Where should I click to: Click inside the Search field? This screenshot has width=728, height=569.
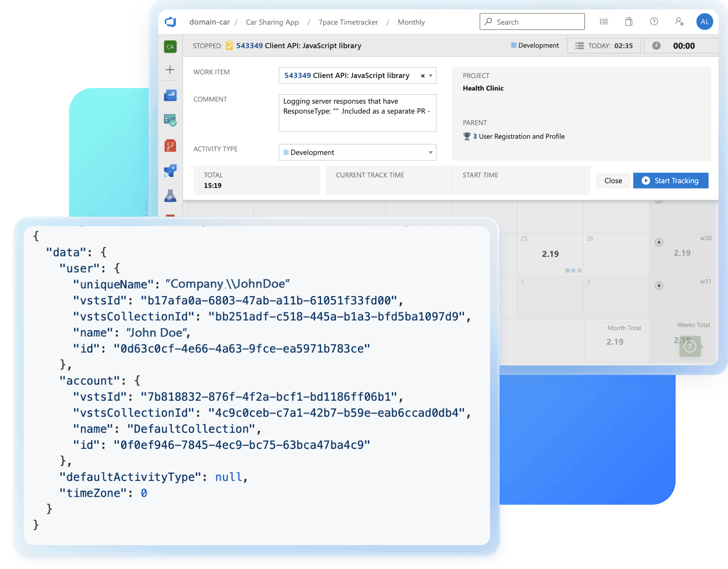pos(531,22)
